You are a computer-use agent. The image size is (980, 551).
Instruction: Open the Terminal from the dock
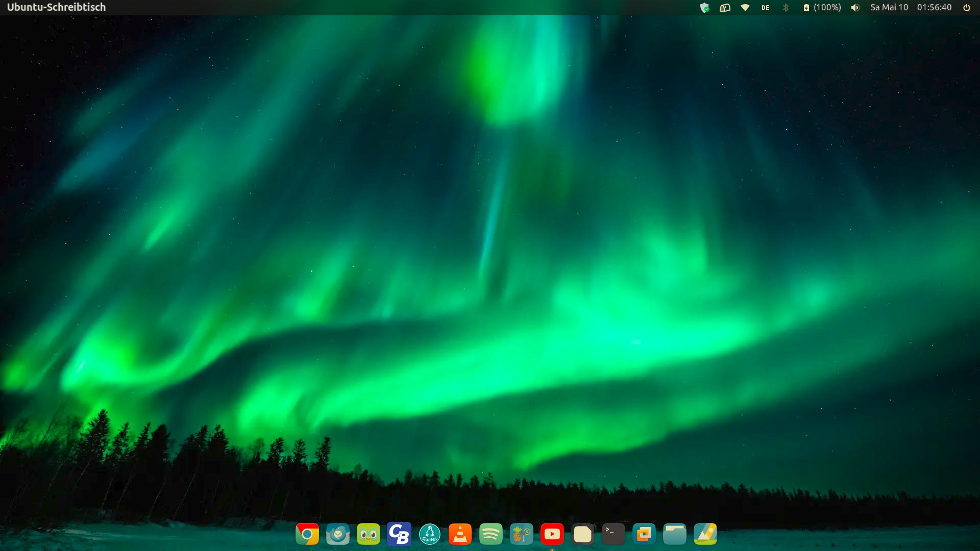click(613, 534)
